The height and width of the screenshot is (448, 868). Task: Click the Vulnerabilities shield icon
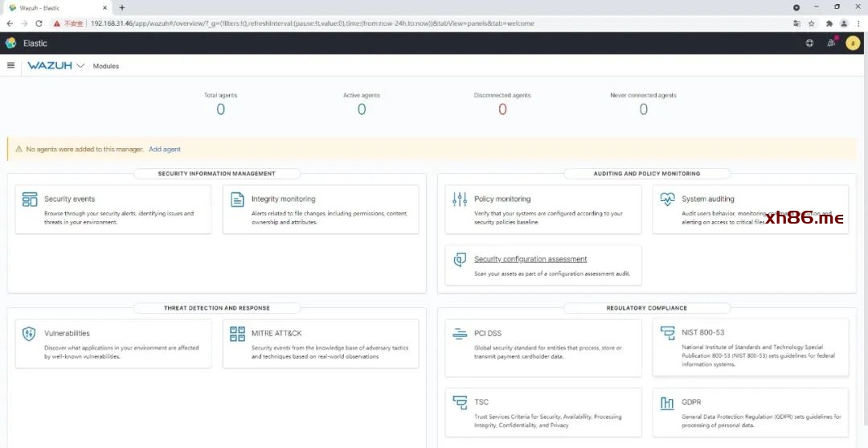(x=30, y=334)
